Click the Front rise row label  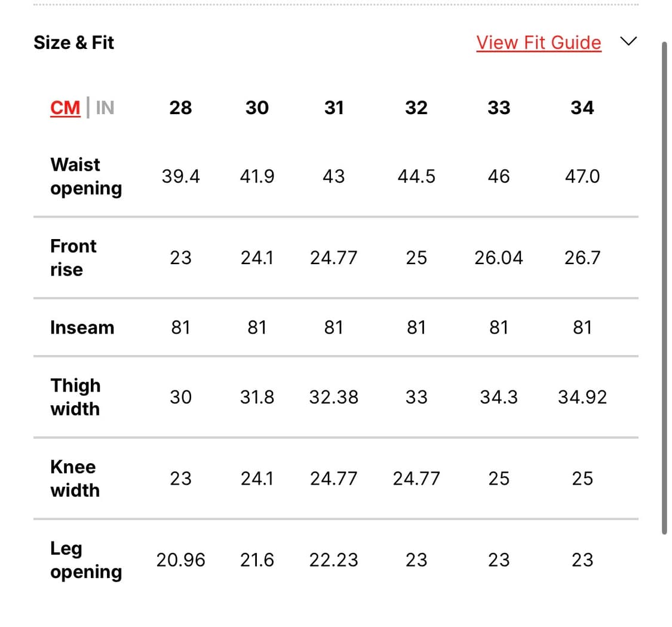pyautogui.click(x=73, y=258)
